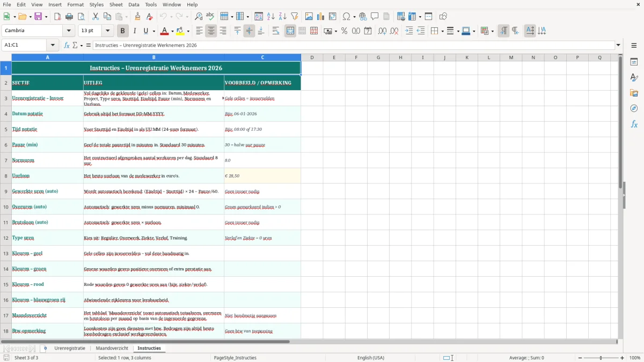The height and width of the screenshot is (362, 644).
Task: Toggle the AutoFilter funnel
Action: (x=295, y=17)
